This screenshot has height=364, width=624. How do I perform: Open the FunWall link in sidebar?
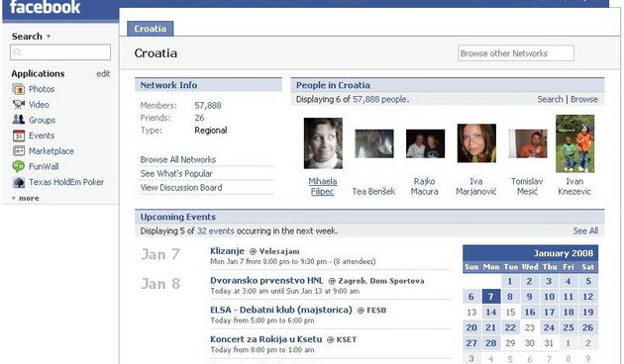44,166
